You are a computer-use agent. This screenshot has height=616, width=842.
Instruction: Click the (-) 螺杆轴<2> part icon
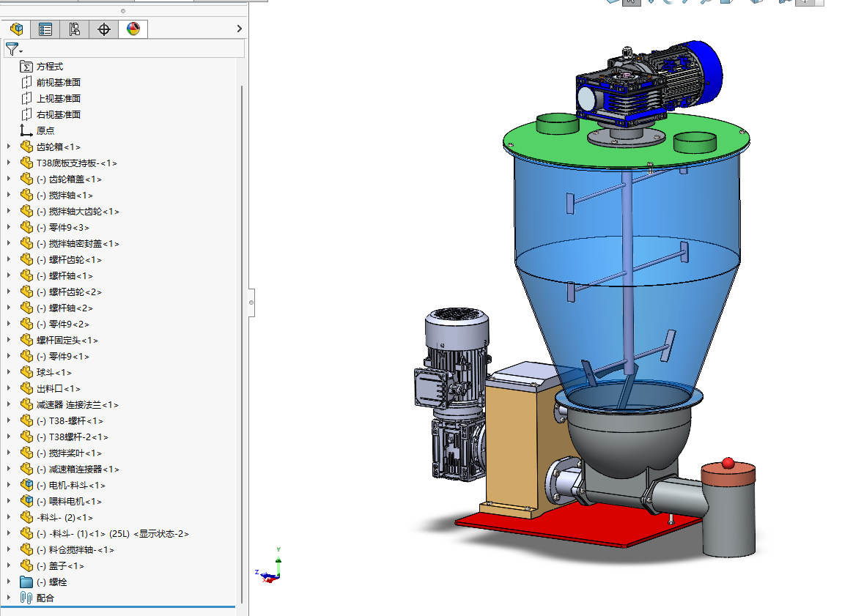26,308
